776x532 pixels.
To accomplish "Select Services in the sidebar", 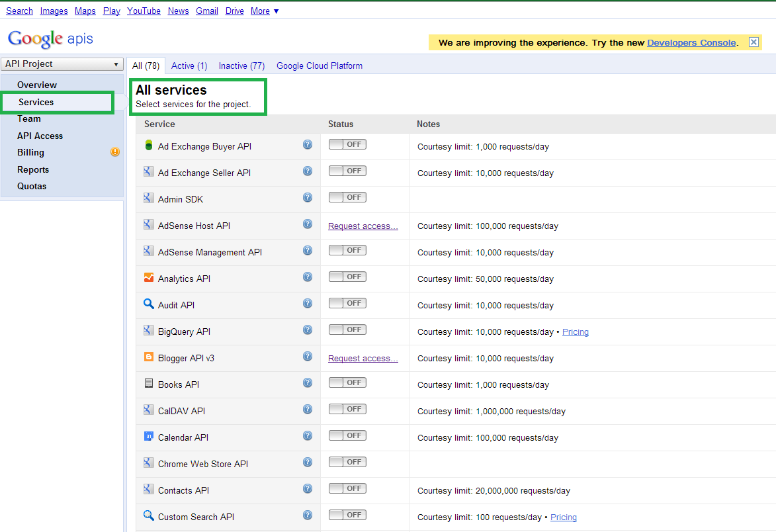I will pyautogui.click(x=36, y=102).
